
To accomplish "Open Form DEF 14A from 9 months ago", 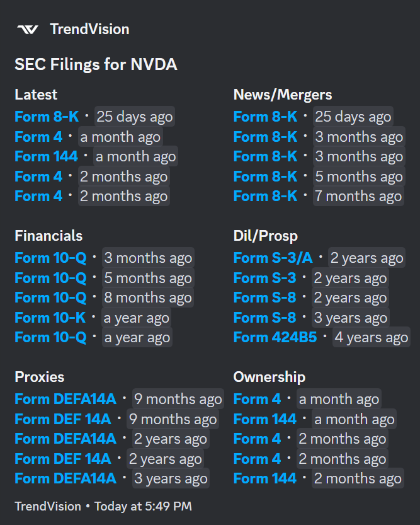I will pyautogui.click(x=62, y=419).
